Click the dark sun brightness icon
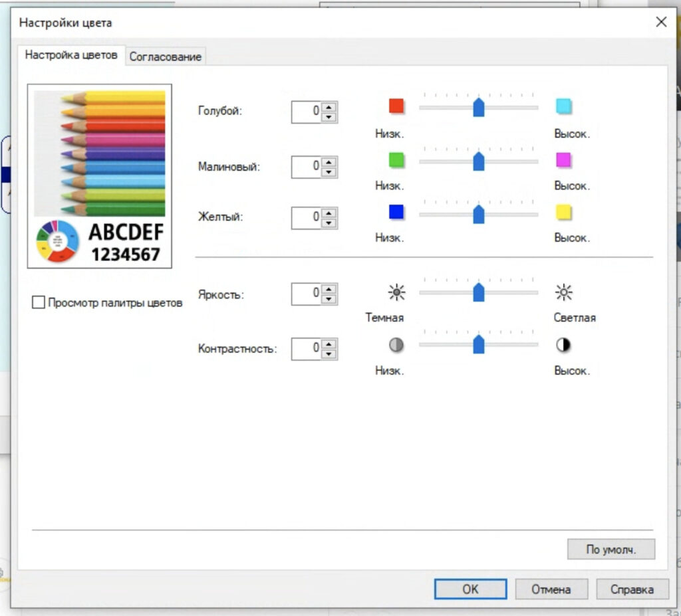This screenshot has height=616, width=681. (396, 292)
